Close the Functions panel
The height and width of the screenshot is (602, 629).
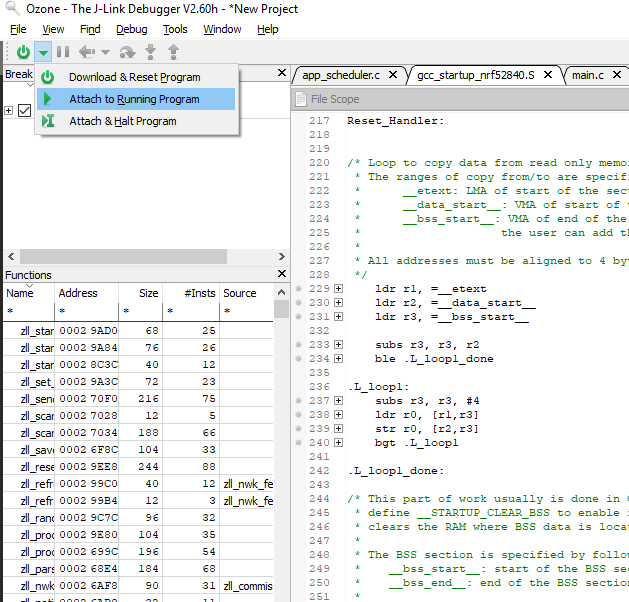click(282, 274)
